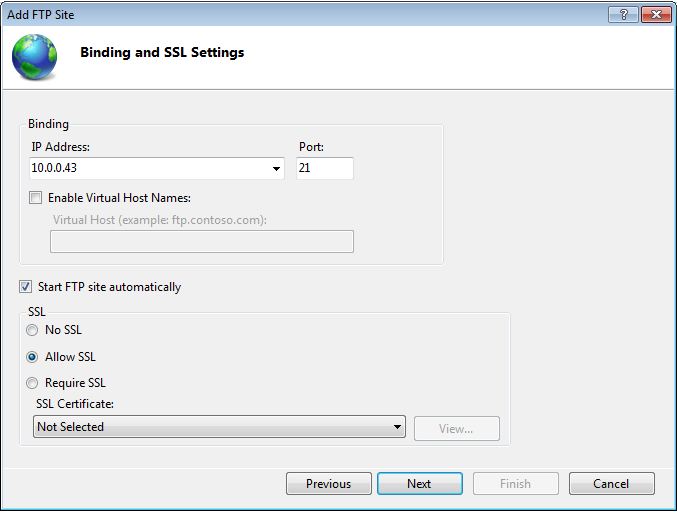
Task: Click the help question mark button
Action: (623, 15)
